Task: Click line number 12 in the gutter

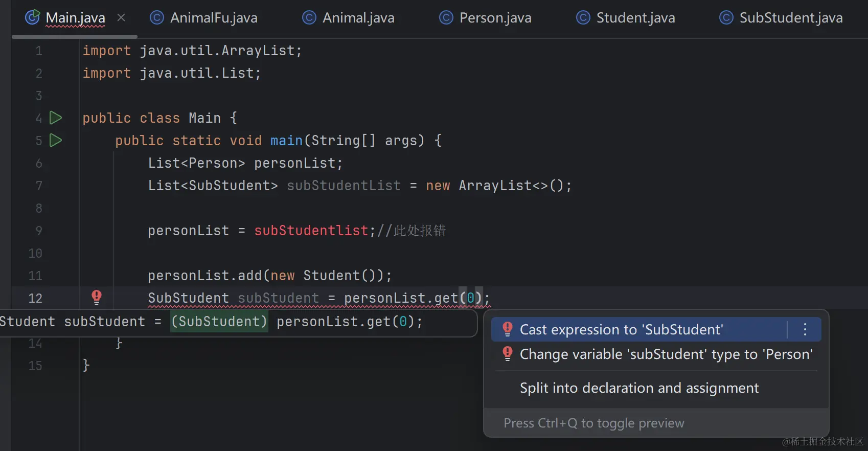Action: [35, 298]
